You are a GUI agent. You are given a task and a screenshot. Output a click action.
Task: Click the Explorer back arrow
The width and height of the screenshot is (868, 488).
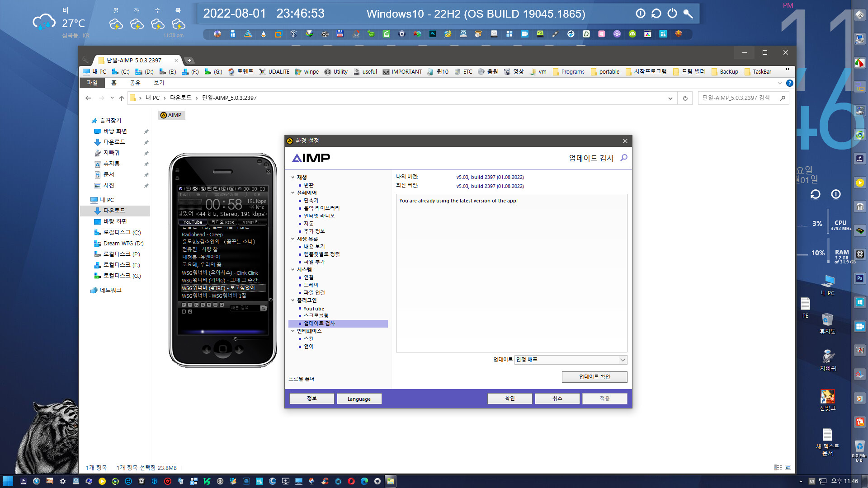coord(88,98)
